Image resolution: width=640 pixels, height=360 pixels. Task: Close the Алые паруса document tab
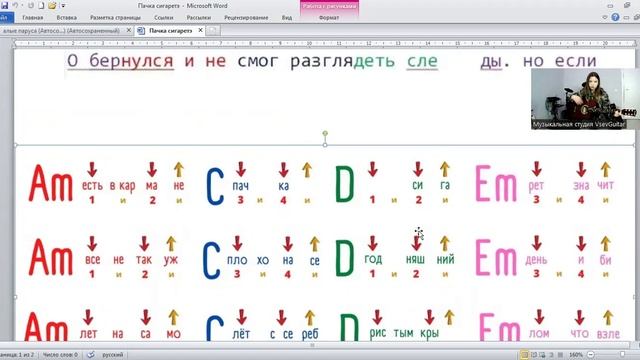(x=129, y=31)
